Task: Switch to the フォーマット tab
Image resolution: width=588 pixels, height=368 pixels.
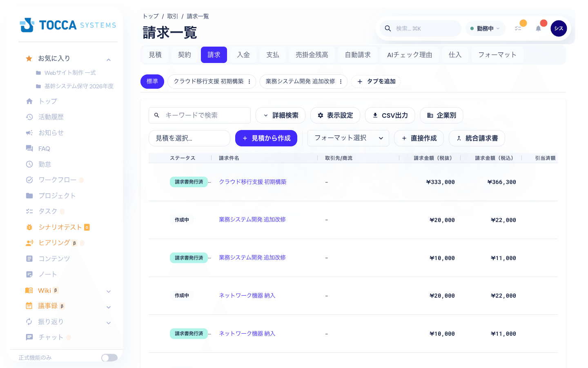Action: 497,55
